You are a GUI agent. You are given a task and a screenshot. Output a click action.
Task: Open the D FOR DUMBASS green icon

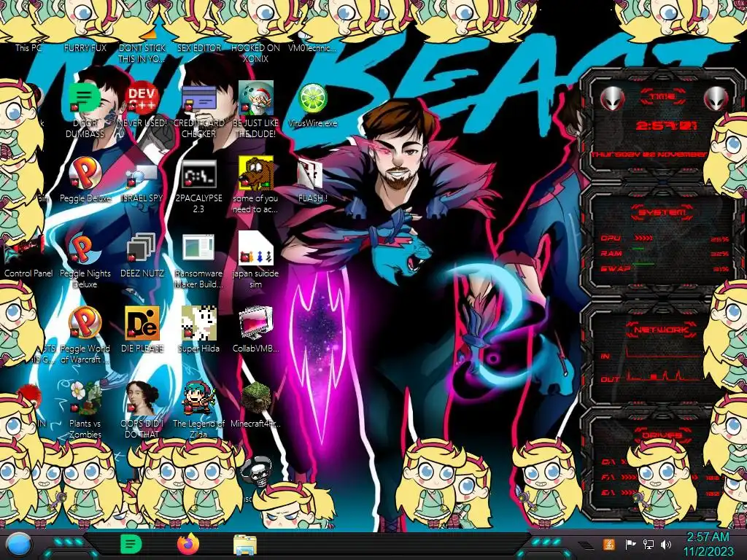[85, 99]
